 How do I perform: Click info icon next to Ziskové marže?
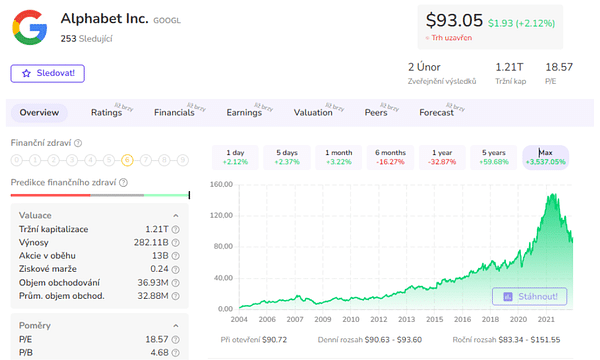[175, 269]
